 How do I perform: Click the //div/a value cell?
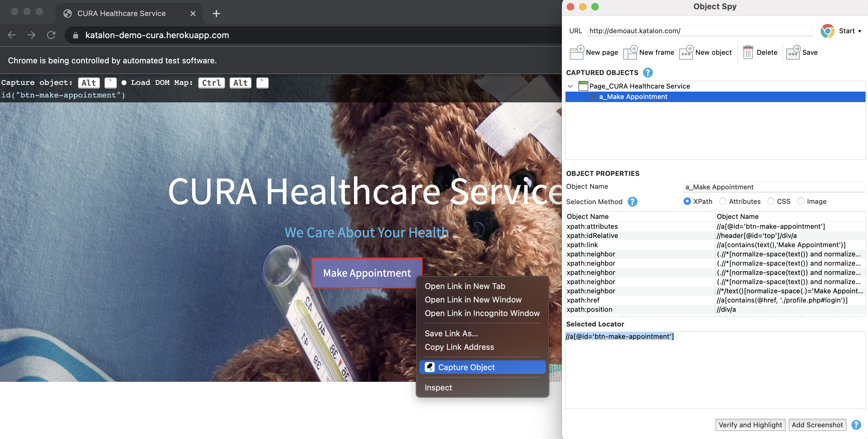790,309
